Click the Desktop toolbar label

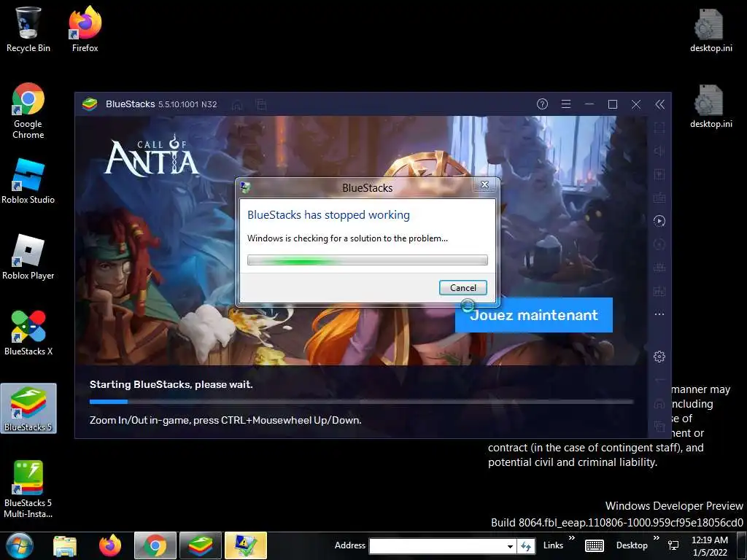click(632, 545)
